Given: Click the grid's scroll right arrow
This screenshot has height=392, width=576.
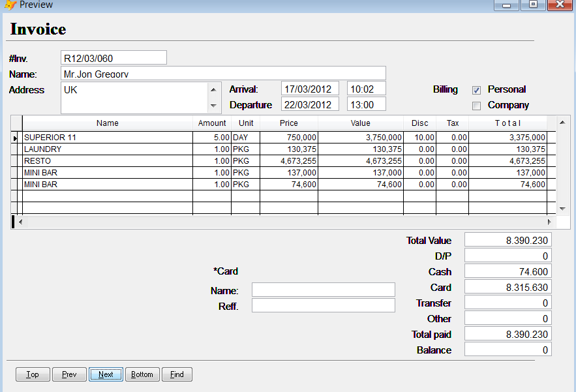Looking at the screenshot, I should [x=548, y=222].
